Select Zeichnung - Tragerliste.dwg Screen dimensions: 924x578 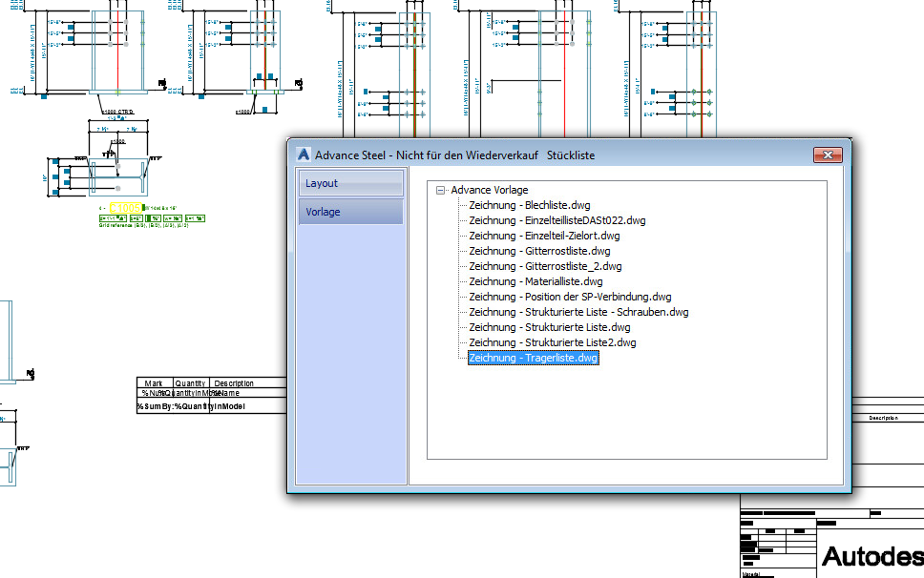pos(534,358)
